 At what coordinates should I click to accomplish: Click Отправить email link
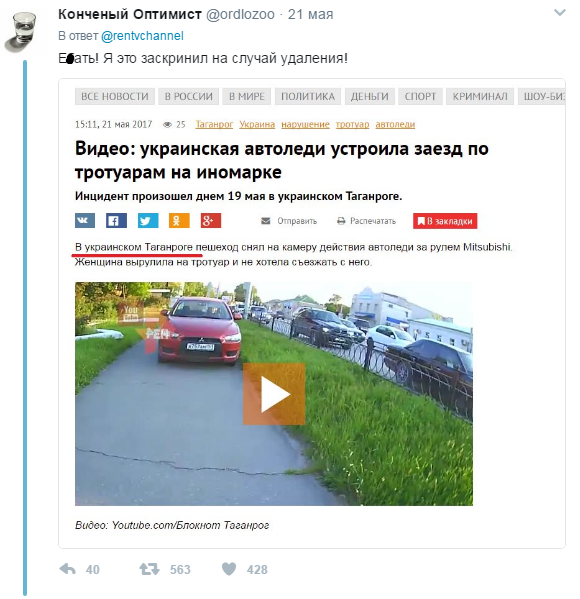[289, 221]
